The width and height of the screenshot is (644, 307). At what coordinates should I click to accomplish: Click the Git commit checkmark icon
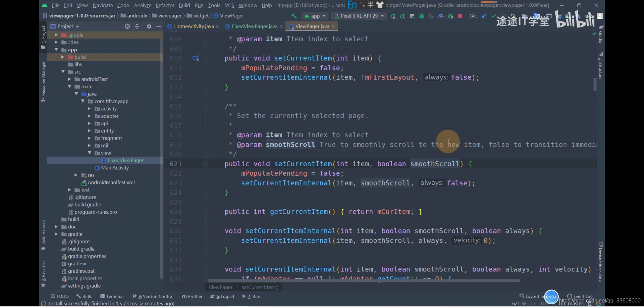pos(493,16)
